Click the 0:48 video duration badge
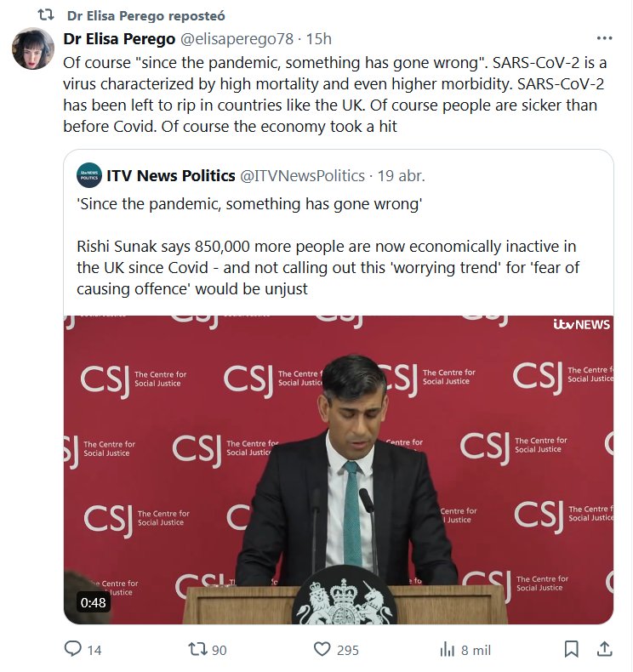 [94, 602]
